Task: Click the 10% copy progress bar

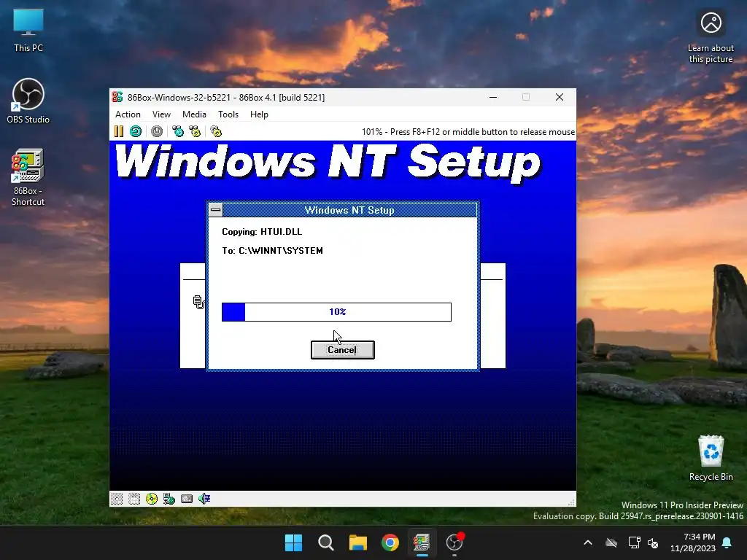Action: click(336, 312)
